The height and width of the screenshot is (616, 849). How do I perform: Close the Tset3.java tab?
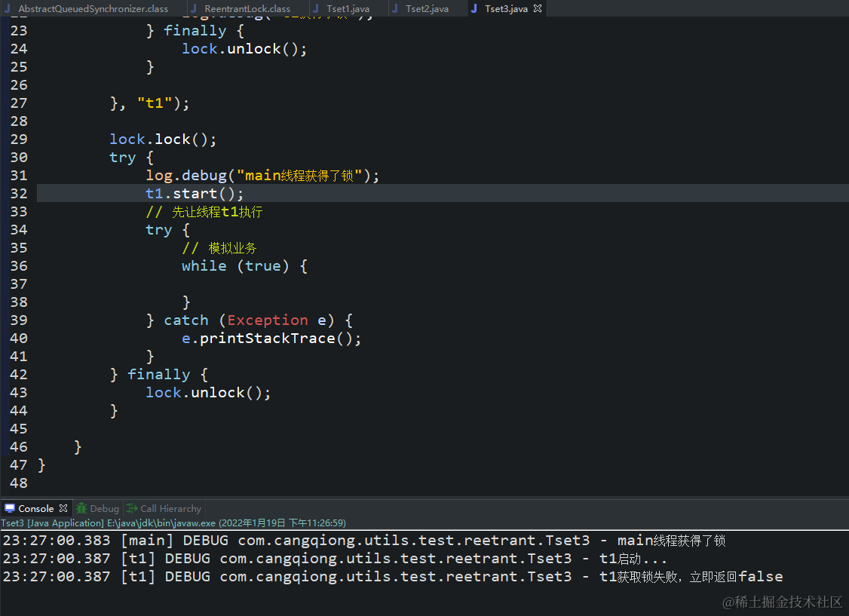pyautogui.click(x=537, y=8)
